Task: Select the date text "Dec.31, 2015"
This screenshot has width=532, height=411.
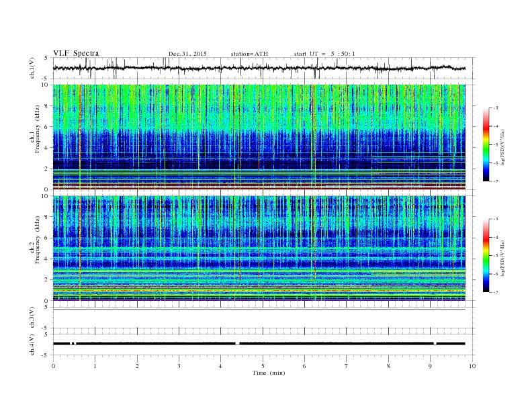Action: 187,54
